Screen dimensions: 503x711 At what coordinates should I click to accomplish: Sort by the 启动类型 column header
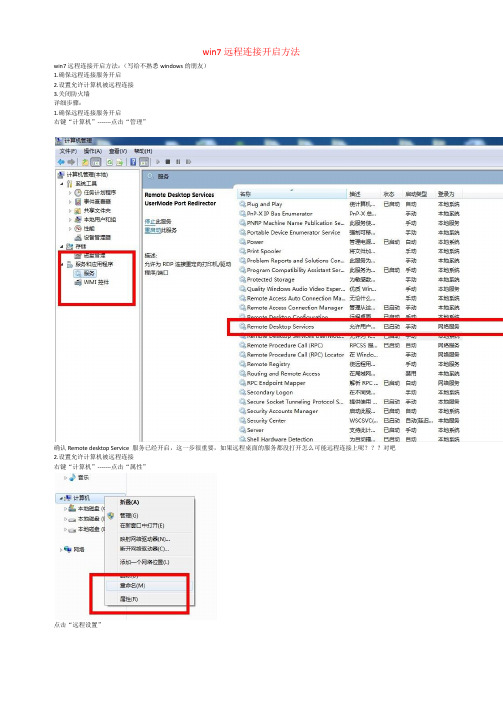[416, 194]
